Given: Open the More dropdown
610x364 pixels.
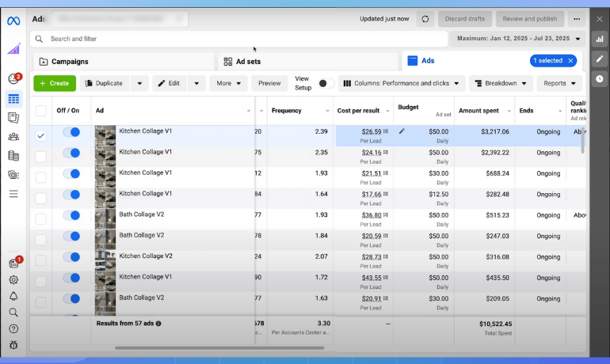Looking at the screenshot, I should [228, 83].
